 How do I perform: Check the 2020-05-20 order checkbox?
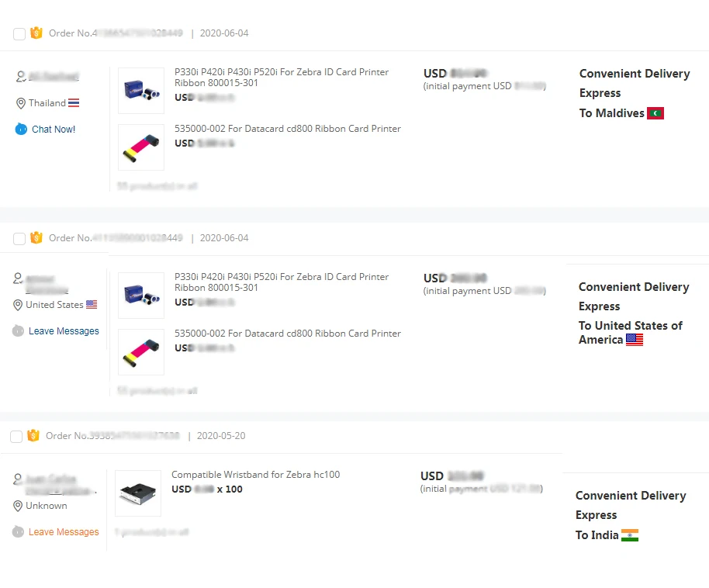click(16, 437)
